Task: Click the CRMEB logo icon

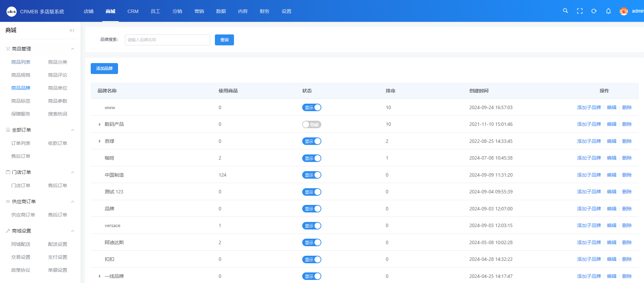Action: (11, 11)
